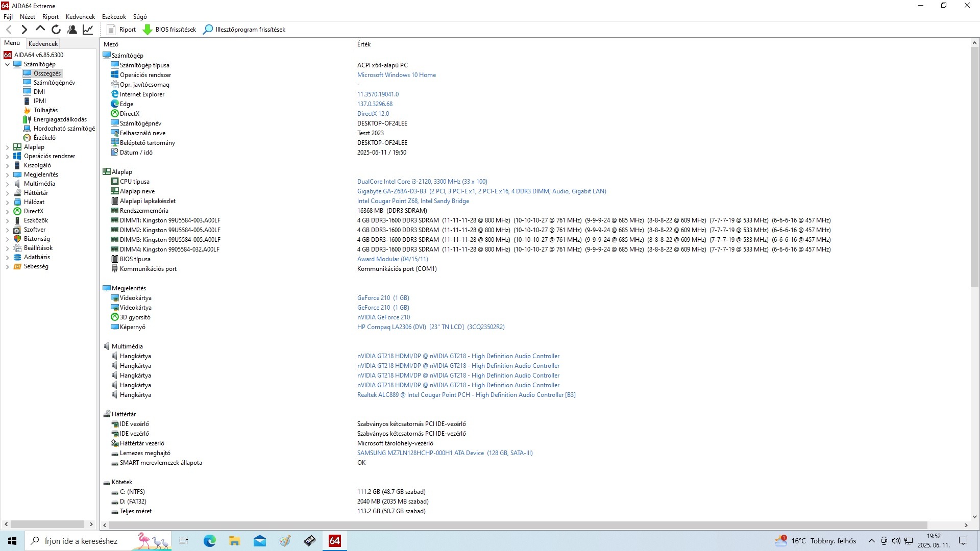The height and width of the screenshot is (551, 980).
Task: Open the Riport menu
Action: point(51,17)
